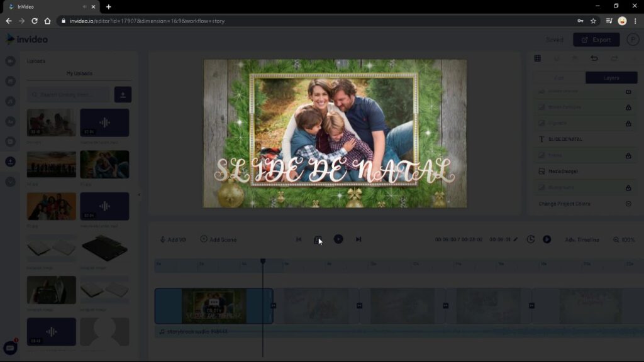This screenshot has height=362, width=644.
Task: Toggle the lock on the second layer row
Action: (x=628, y=107)
